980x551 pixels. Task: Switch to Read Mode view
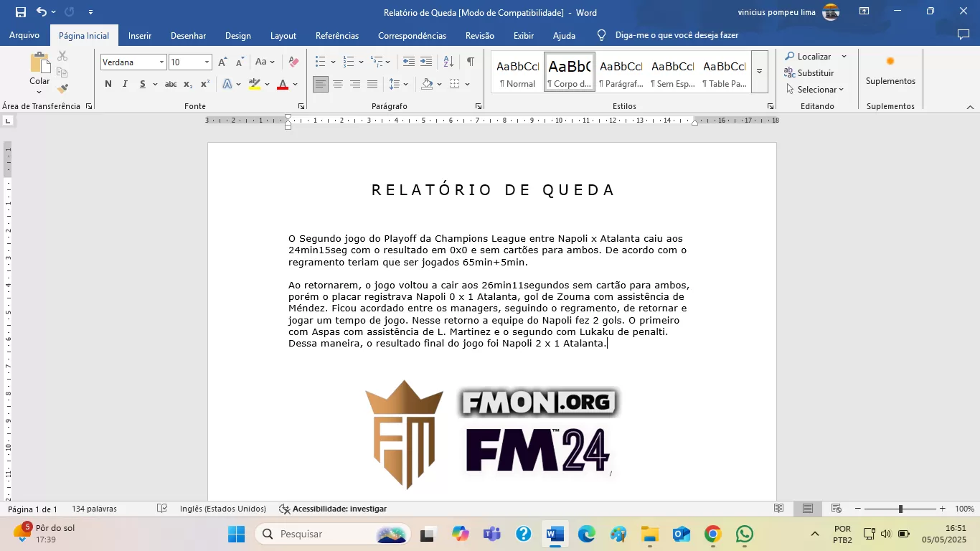pos(779,509)
